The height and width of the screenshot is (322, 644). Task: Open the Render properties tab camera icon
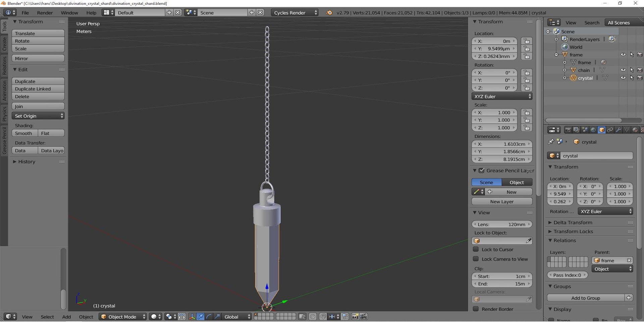pyautogui.click(x=568, y=130)
